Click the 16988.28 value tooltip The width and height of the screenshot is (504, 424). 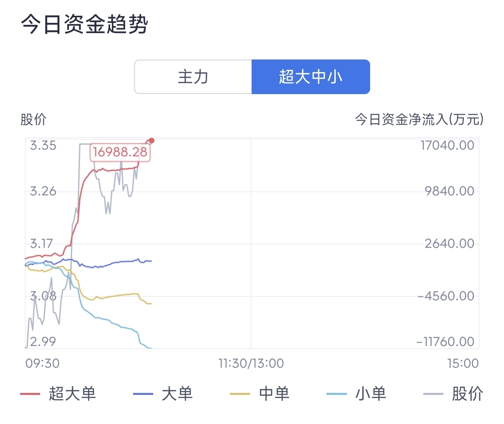click(120, 152)
